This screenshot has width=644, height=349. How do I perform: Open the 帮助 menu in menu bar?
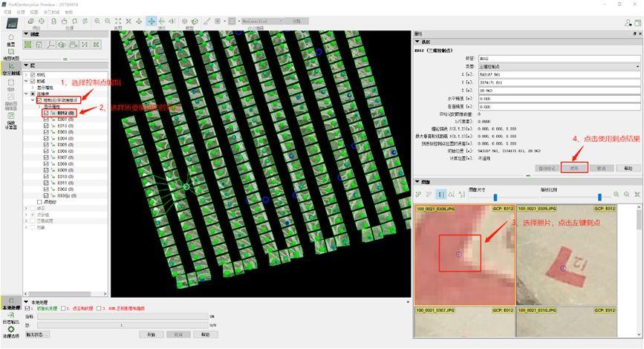(69, 12)
